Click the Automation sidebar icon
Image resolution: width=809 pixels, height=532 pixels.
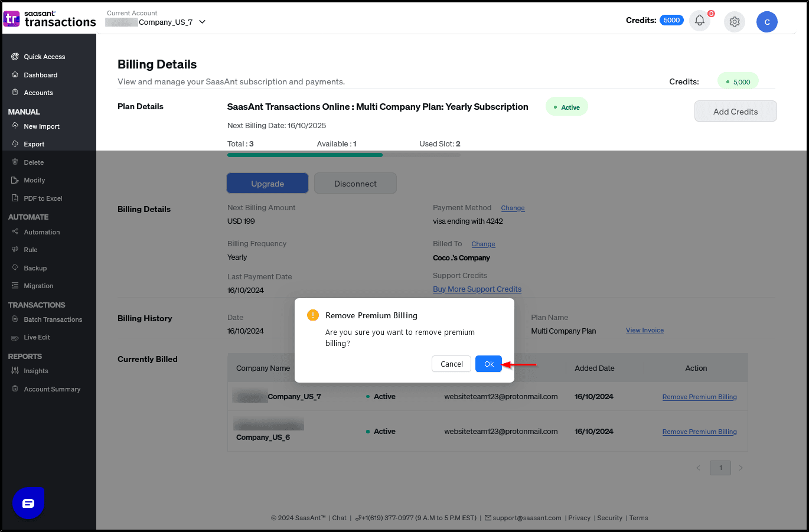pyautogui.click(x=15, y=231)
